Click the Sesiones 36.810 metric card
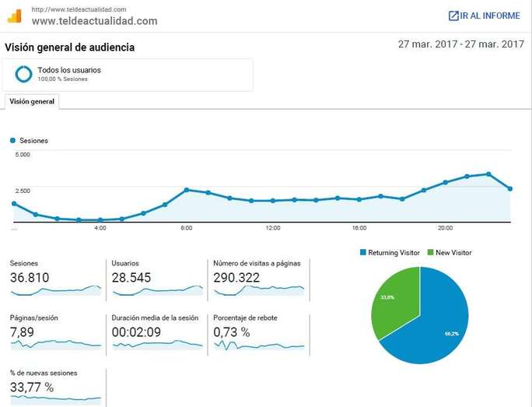The height and width of the screenshot is (407, 532). pyautogui.click(x=55, y=278)
